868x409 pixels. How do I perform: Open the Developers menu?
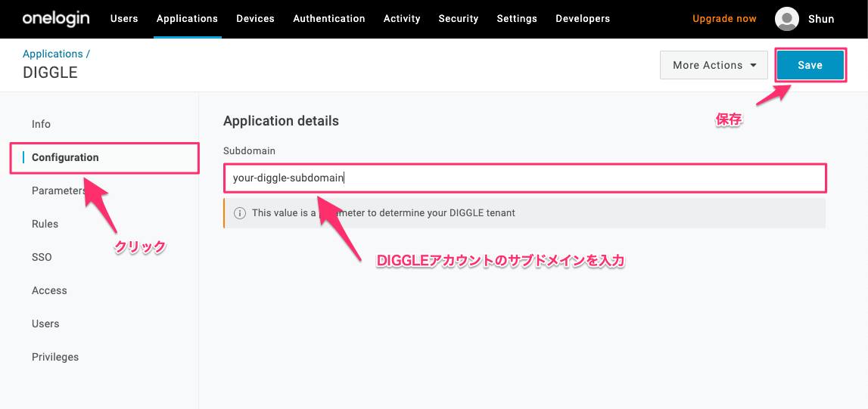click(583, 18)
